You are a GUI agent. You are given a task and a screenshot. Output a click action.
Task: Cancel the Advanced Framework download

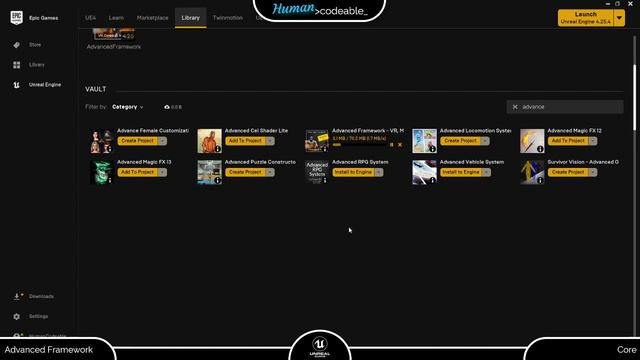[x=400, y=144]
